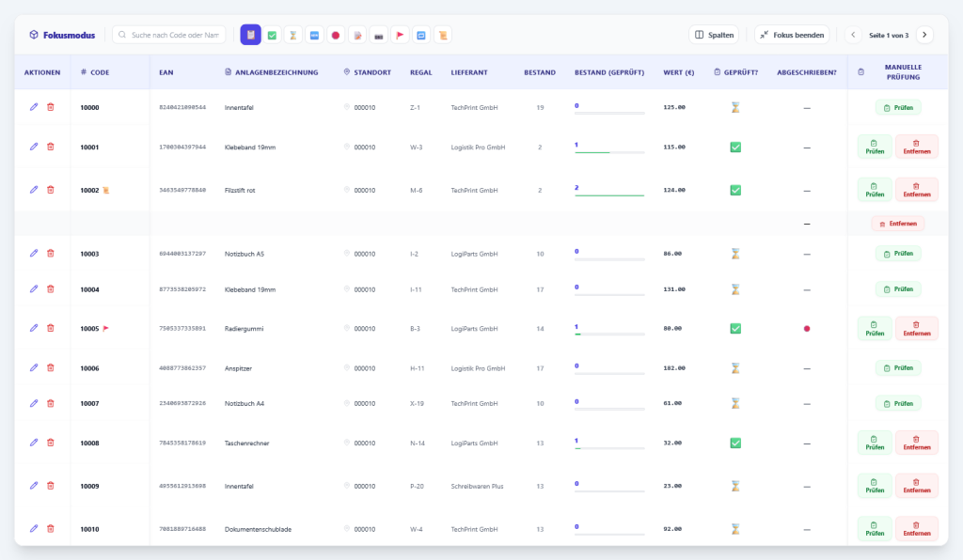
Task: Go to the next page with right chevron
Action: tap(924, 35)
